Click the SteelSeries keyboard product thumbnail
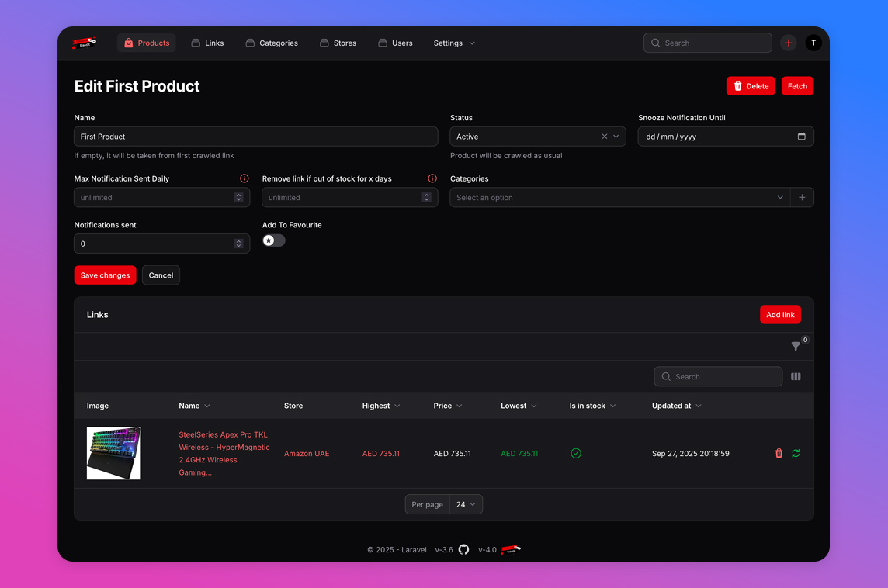This screenshot has width=888, height=588. pos(114,453)
